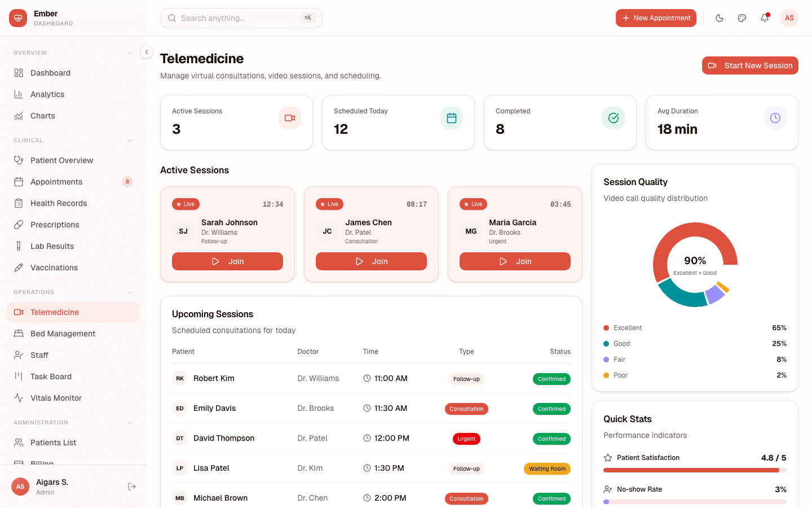
Task: Select the Analytics bar chart icon
Action: (x=19, y=94)
